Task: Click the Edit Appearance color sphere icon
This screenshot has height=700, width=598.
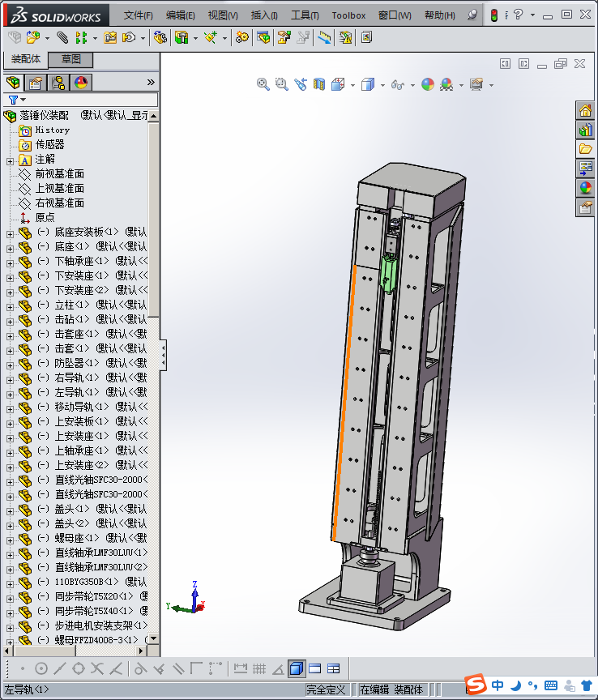Action: (x=428, y=84)
